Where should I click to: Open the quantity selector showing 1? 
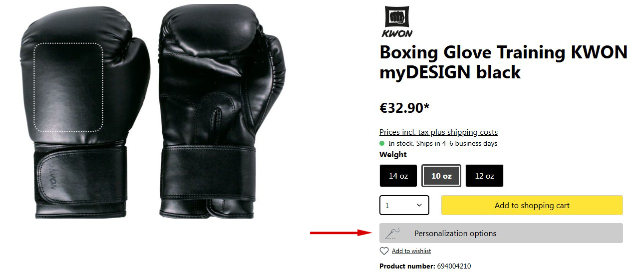404,205
